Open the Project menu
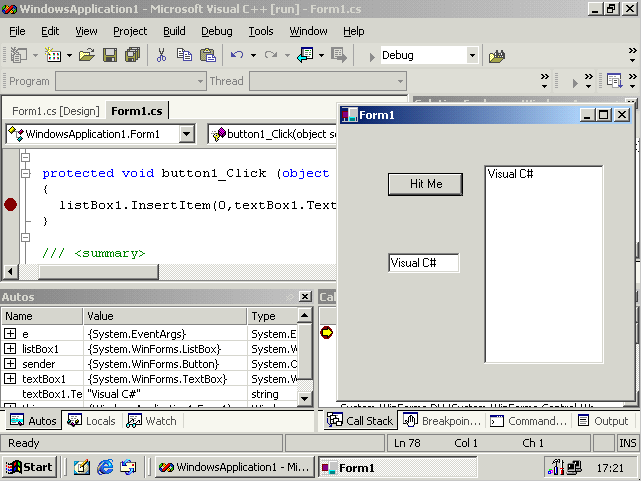 (x=130, y=31)
